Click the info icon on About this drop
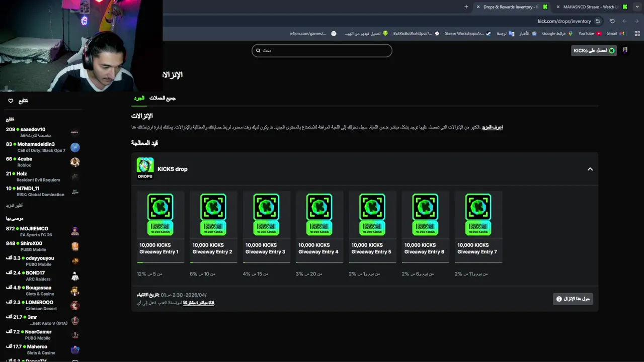 pos(559,299)
